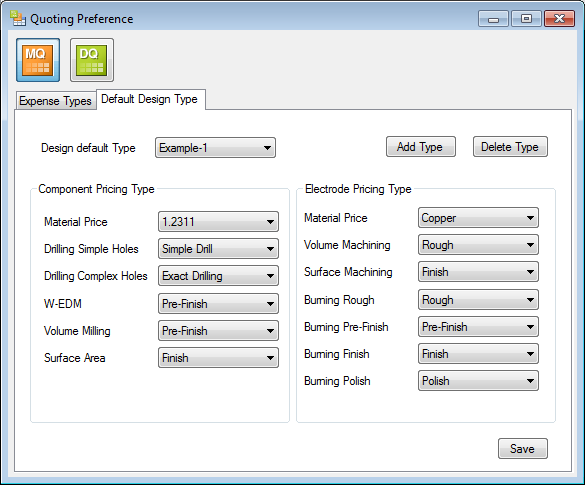Expand the Burning Pre-Finish dropdown

coord(478,327)
